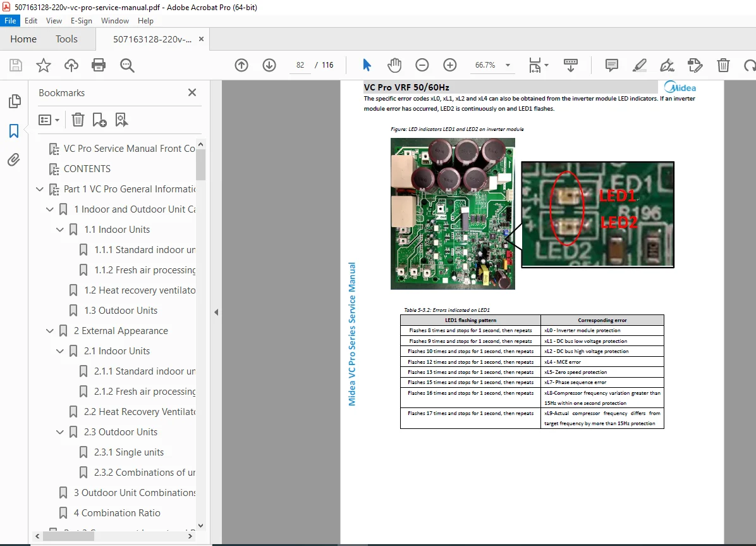Image resolution: width=756 pixels, height=546 pixels.
Task: Open bookmarks options list dropdown
Action: pyautogui.click(x=49, y=120)
